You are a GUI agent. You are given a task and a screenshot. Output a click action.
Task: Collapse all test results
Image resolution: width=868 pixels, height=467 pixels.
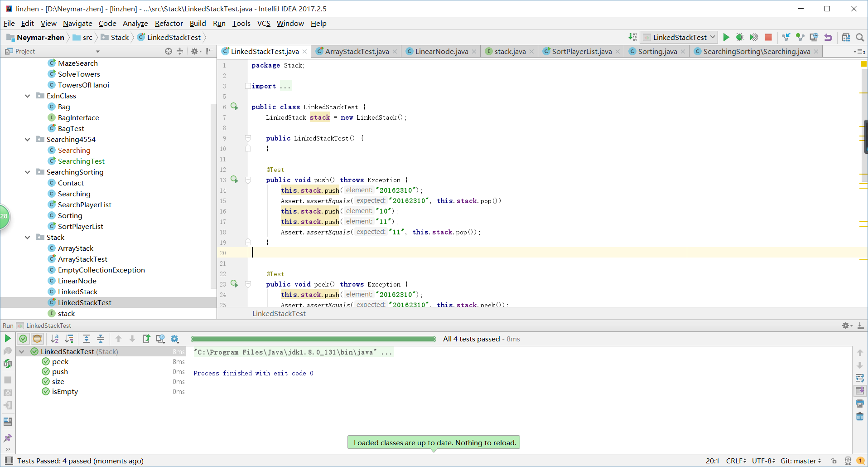(x=101, y=339)
